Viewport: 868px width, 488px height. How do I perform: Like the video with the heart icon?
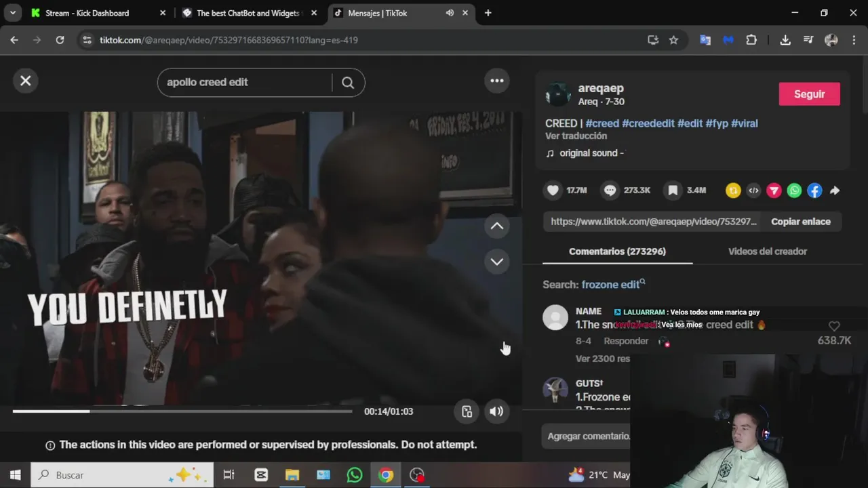tap(553, 190)
